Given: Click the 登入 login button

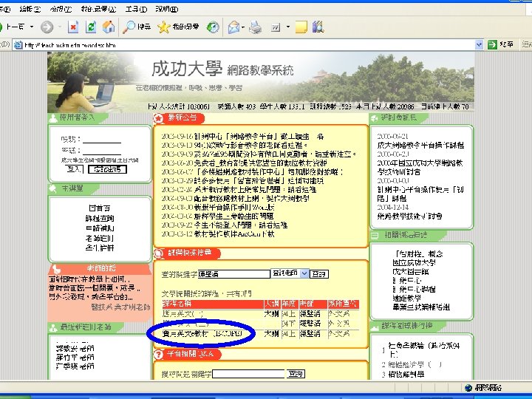Looking at the screenshot, I should tap(74, 169).
